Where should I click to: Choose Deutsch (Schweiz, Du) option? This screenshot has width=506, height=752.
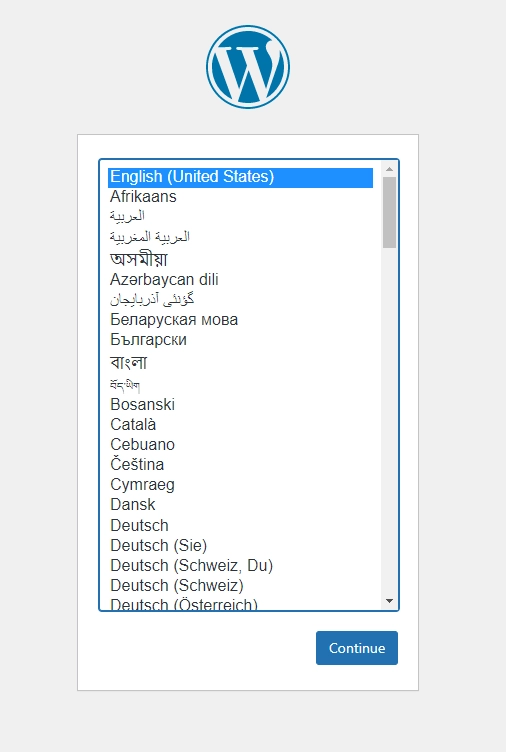[x=240, y=566]
